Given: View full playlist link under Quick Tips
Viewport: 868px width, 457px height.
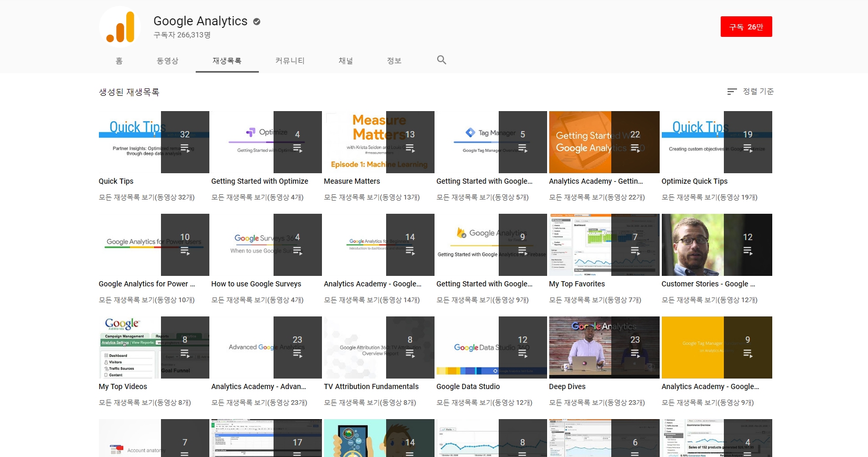Looking at the screenshot, I should pyautogui.click(x=147, y=197).
